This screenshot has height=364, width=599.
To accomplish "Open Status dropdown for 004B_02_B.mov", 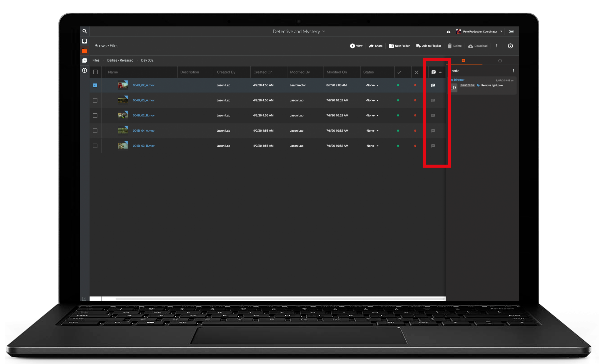I will 372,116.
